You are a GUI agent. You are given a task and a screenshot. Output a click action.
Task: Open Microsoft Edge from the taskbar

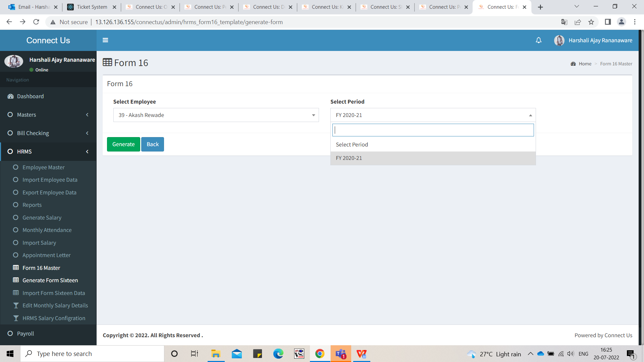pos(278,354)
